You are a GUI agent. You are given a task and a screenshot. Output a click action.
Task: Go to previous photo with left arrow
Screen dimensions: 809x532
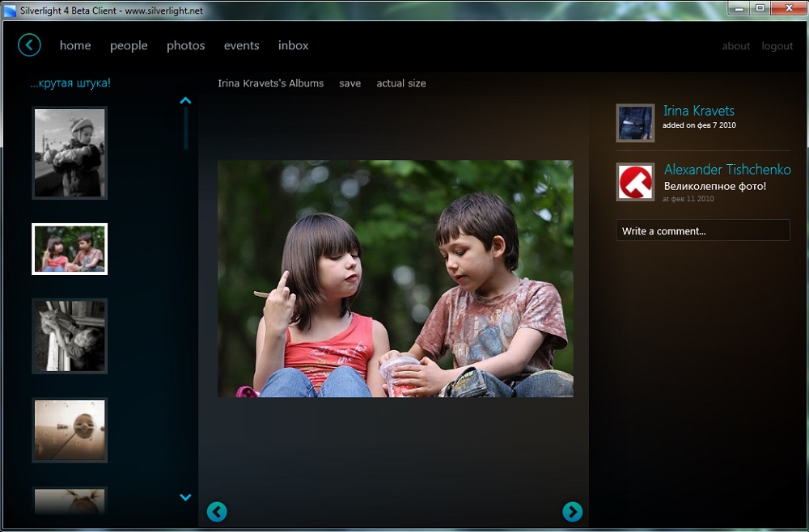click(x=217, y=511)
